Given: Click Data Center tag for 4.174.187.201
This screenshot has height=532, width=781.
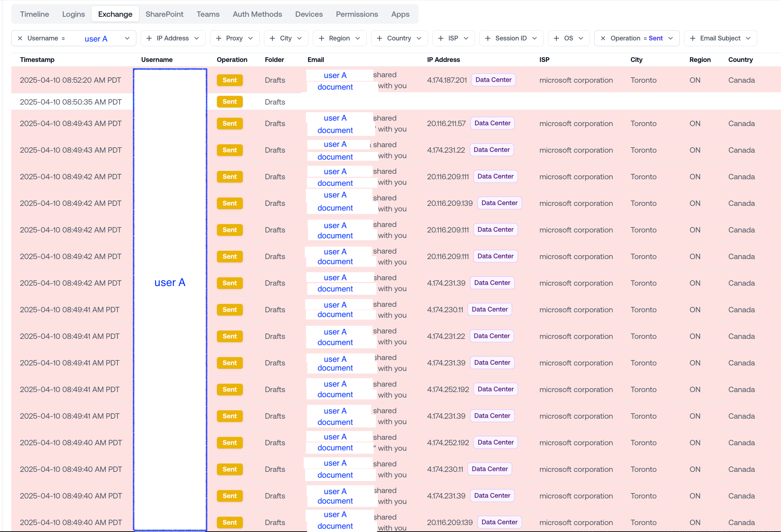Looking at the screenshot, I should [x=493, y=80].
